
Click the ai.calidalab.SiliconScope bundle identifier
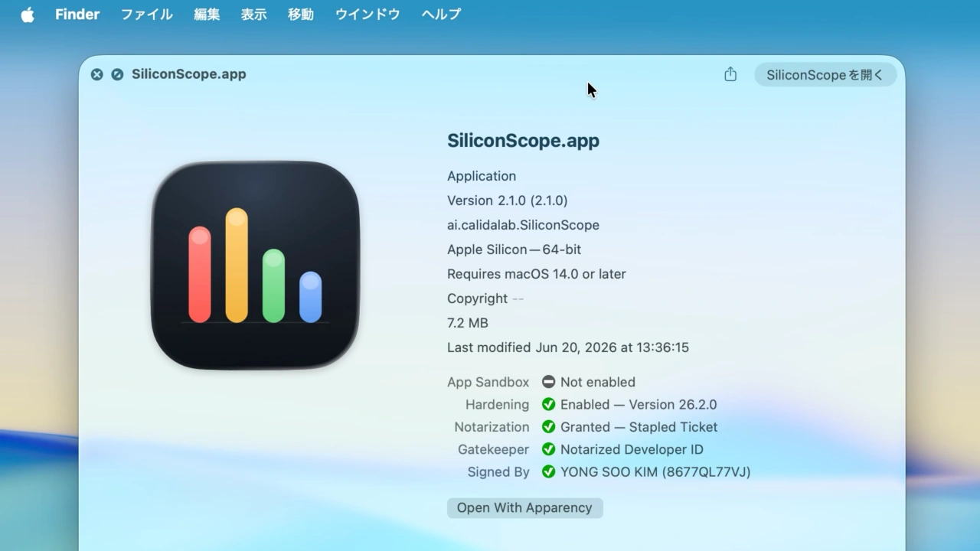pos(523,225)
